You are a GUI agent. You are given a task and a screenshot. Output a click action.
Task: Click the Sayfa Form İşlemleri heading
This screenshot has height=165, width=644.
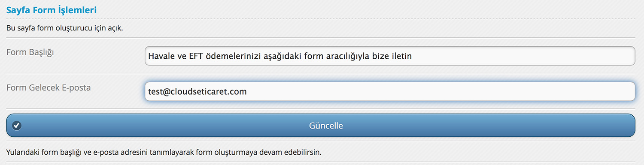click(x=52, y=10)
